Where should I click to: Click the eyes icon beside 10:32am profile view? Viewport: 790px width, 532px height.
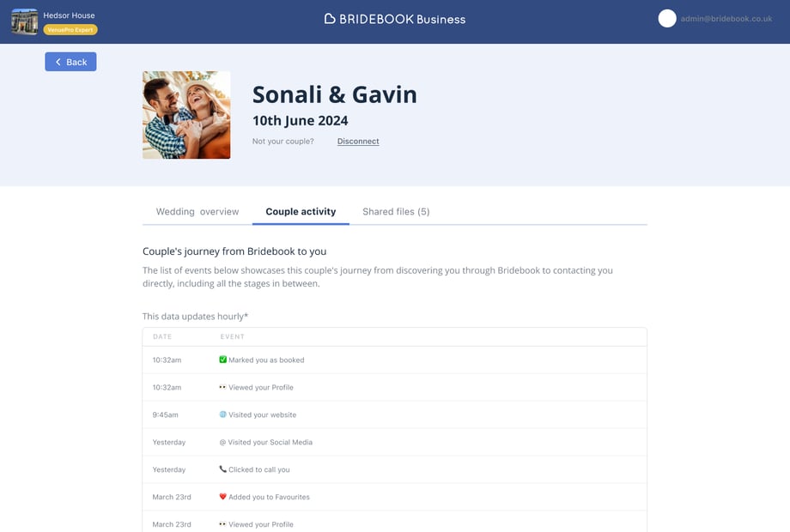[x=223, y=388]
